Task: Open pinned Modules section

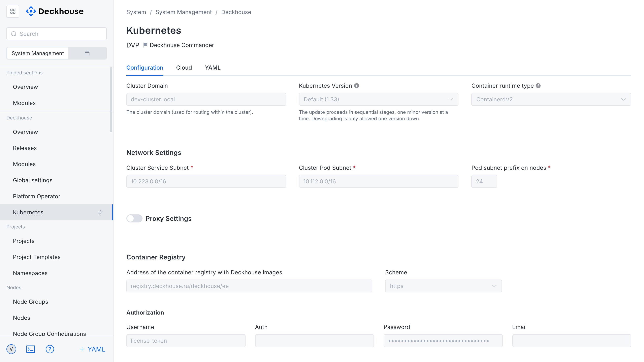Action: click(57, 103)
